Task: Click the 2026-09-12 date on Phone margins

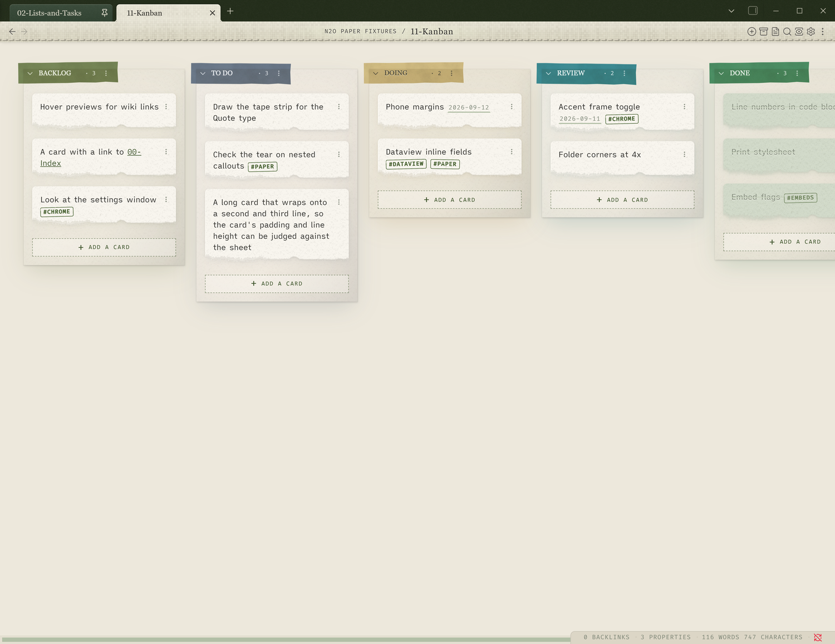Action: (x=469, y=107)
